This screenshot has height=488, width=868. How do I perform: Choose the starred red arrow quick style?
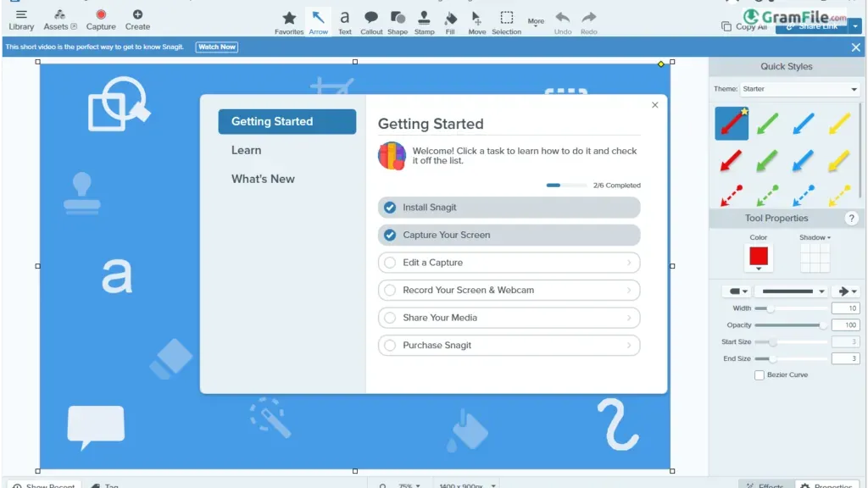click(732, 123)
